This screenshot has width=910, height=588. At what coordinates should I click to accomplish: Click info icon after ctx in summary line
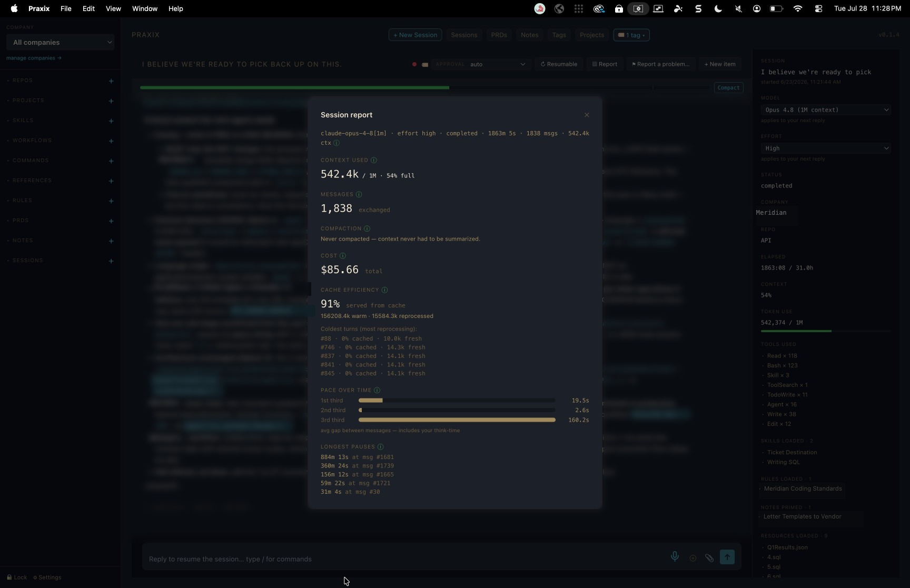pyautogui.click(x=337, y=143)
